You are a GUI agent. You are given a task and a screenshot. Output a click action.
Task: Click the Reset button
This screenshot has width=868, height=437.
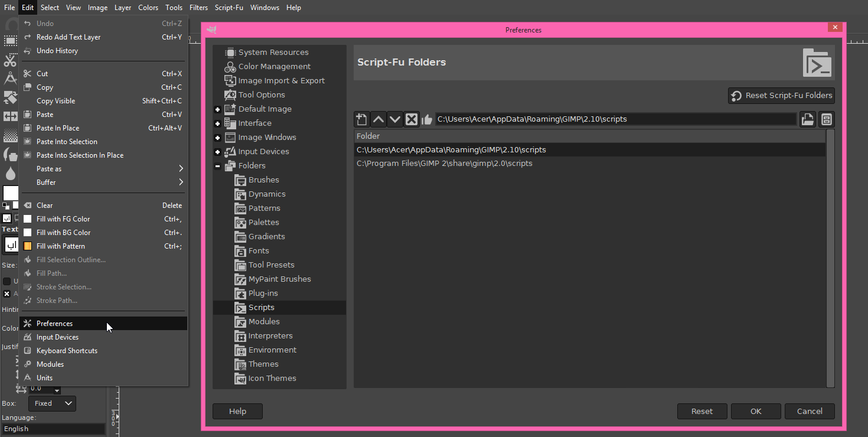click(x=702, y=412)
